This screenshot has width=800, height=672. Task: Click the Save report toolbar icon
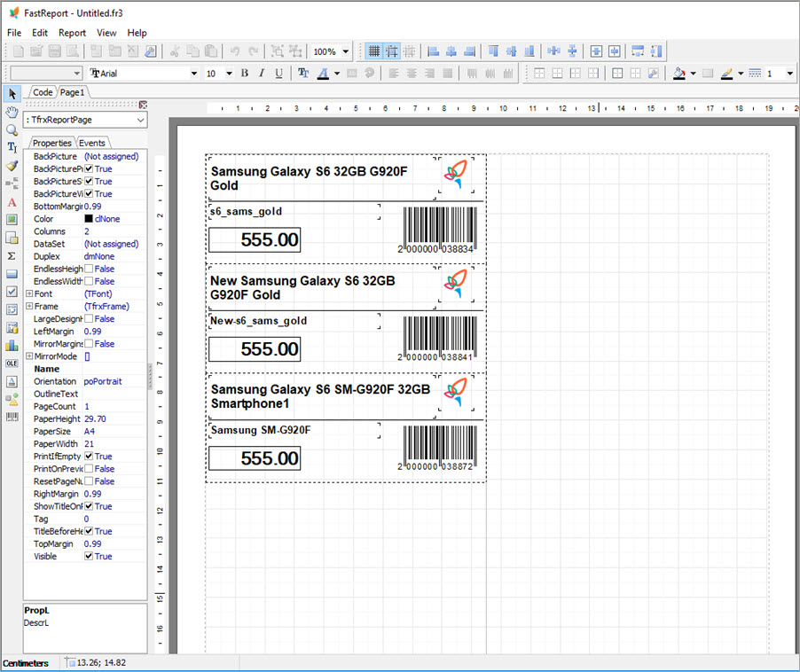click(x=55, y=51)
